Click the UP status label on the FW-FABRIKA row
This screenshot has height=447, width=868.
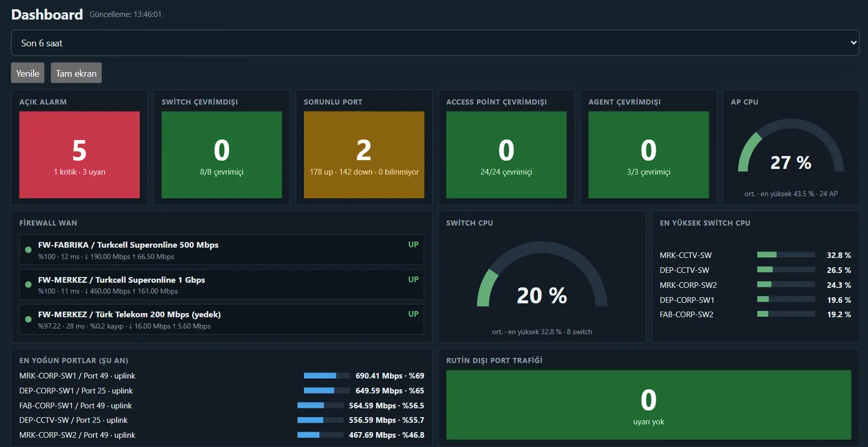(x=413, y=245)
